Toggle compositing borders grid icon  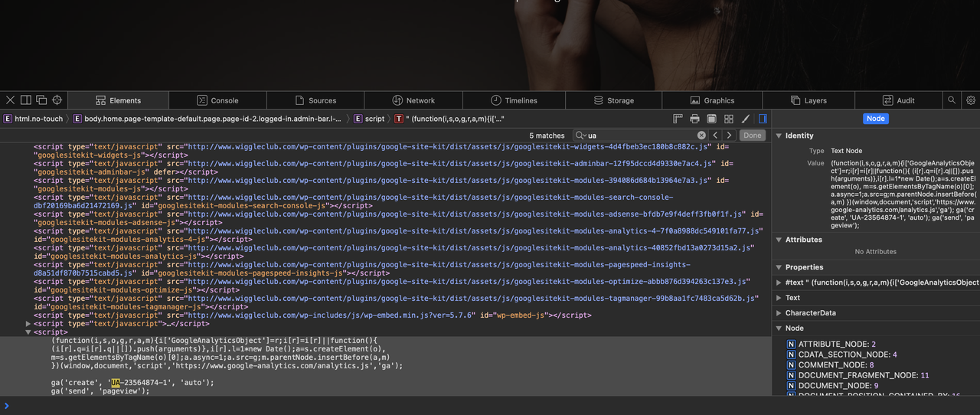tap(728, 119)
